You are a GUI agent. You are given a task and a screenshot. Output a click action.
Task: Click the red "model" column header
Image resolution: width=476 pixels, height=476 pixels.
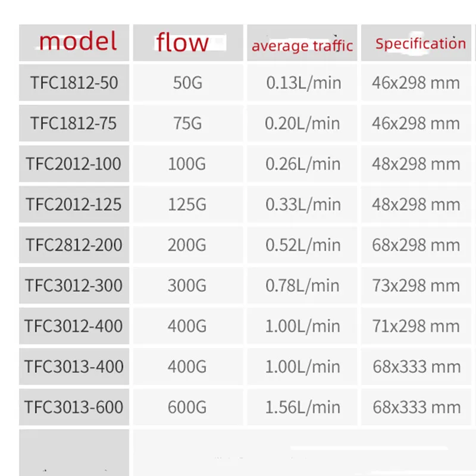(x=78, y=42)
